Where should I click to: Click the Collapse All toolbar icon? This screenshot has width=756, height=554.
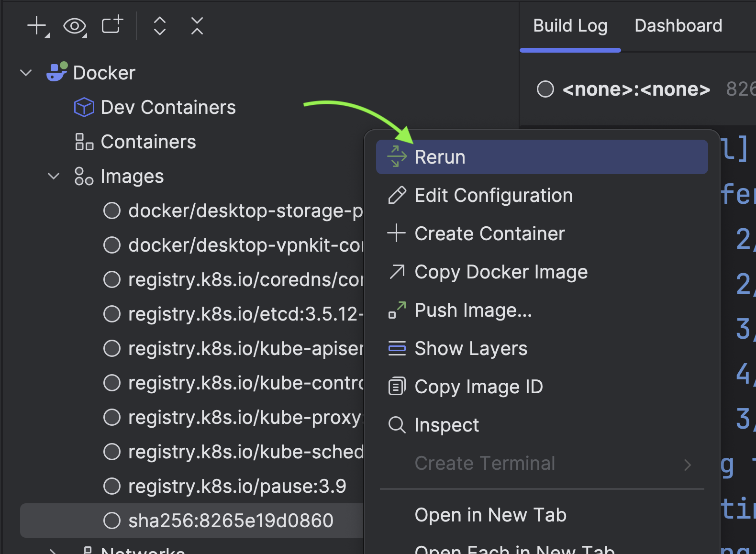197,26
